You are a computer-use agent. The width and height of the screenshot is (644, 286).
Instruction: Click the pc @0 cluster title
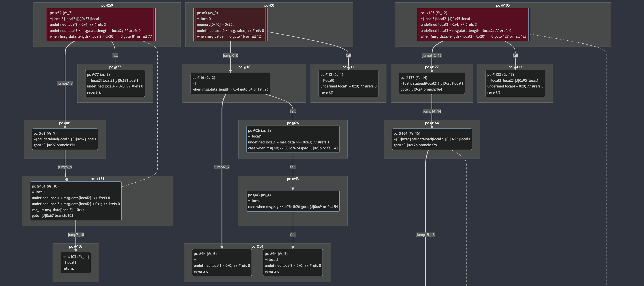point(269,5)
